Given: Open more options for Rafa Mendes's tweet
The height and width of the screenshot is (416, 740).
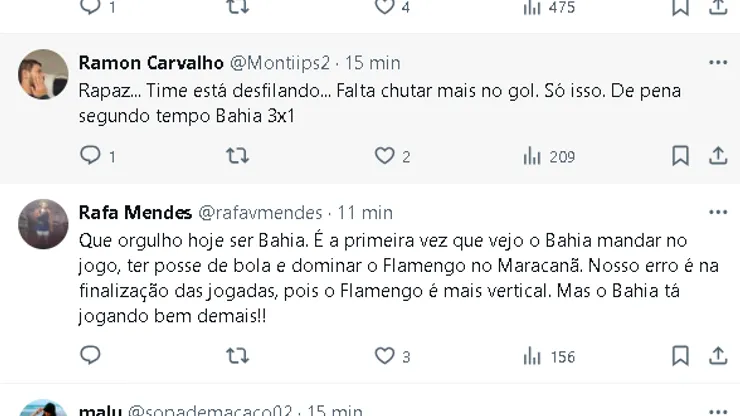Looking at the screenshot, I should (x=718, y=212).
